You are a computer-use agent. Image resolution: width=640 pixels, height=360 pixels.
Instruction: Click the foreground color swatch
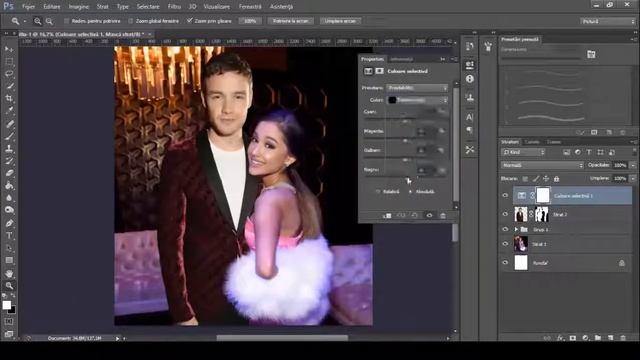click(7, 305)
